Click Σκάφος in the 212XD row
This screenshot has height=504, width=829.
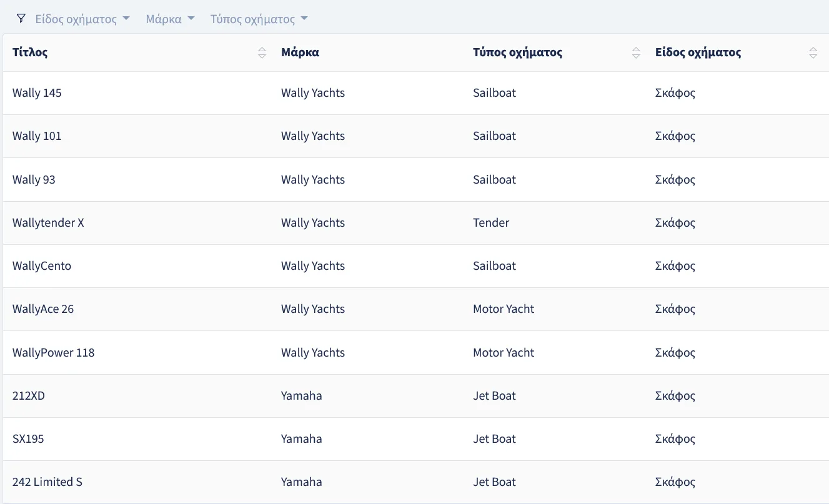675,396
